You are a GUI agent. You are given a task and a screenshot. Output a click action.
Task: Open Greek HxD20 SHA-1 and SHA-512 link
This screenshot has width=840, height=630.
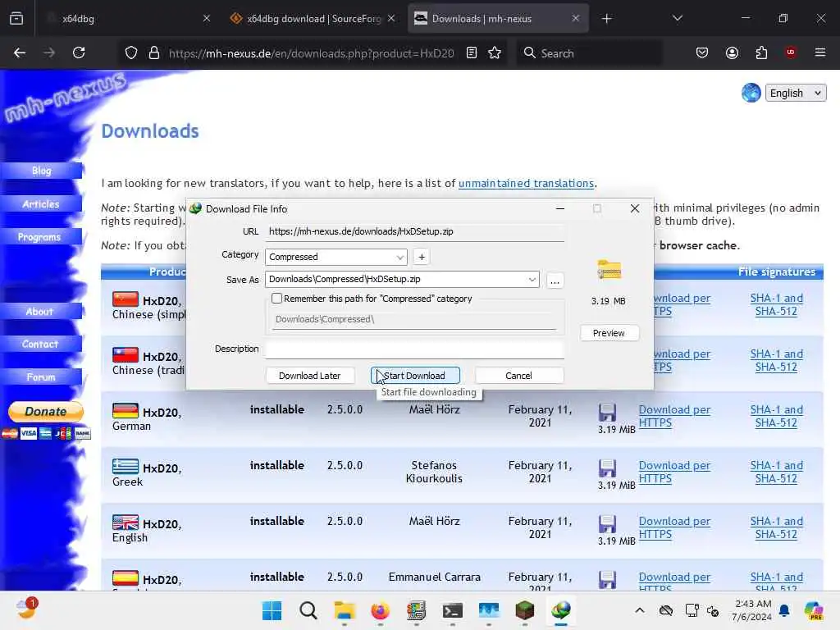pyautogui.click(x=776, y=472)
